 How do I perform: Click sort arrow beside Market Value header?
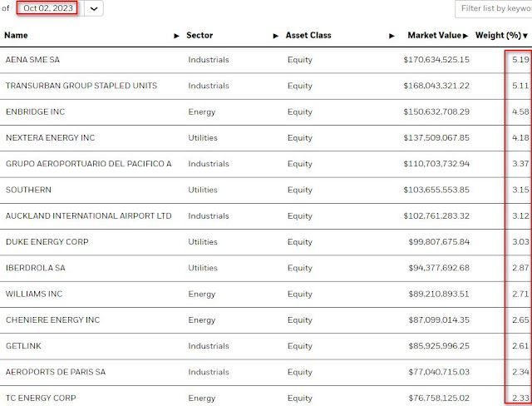465,36
